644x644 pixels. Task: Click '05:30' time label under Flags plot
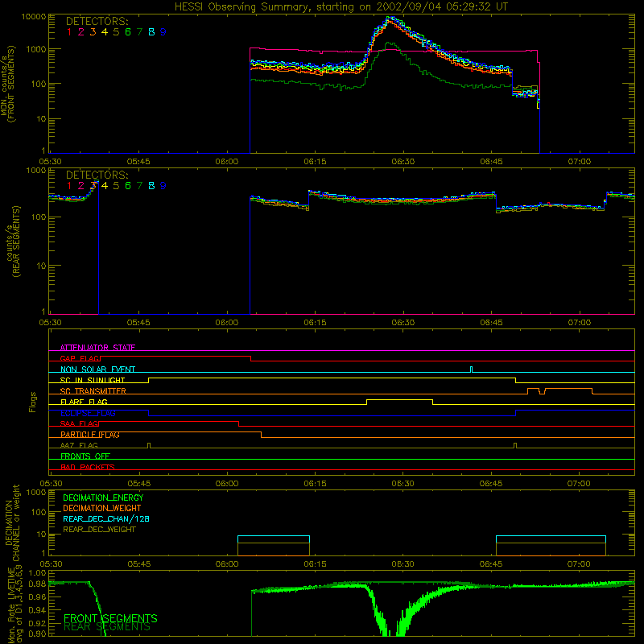51,484
